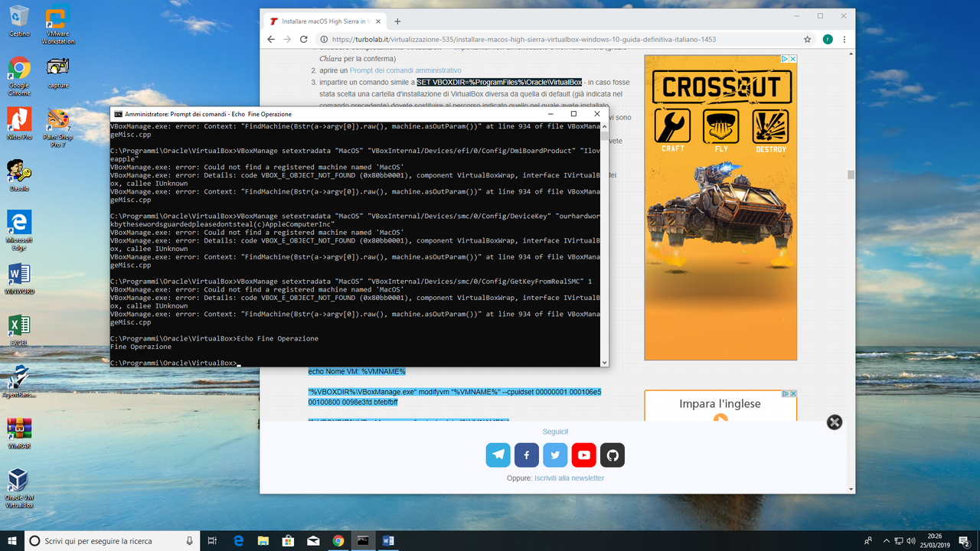Launch Nitro Pro from desktop
The height and width of the screenshot is (551, 980).
(19, 124)
